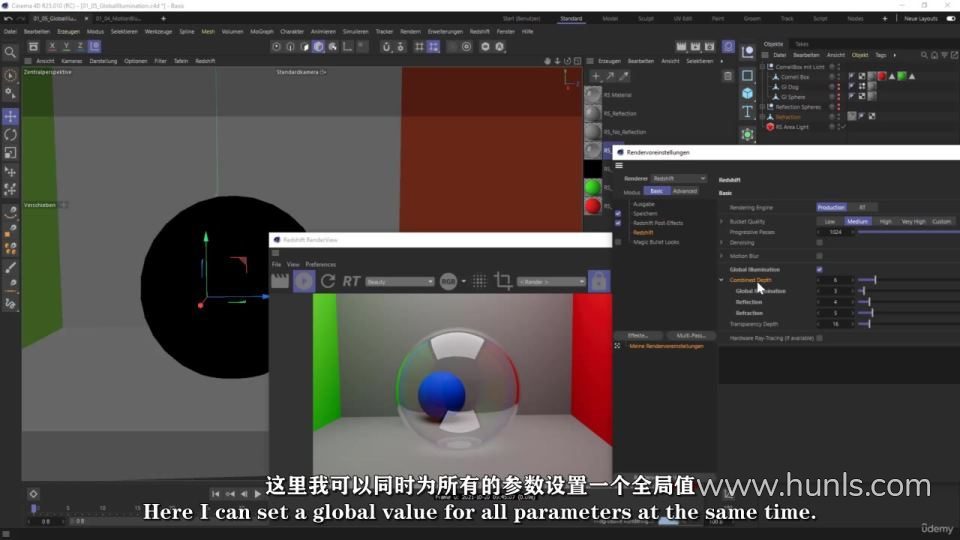Expand the Motion Blur section

pos(721,256)
